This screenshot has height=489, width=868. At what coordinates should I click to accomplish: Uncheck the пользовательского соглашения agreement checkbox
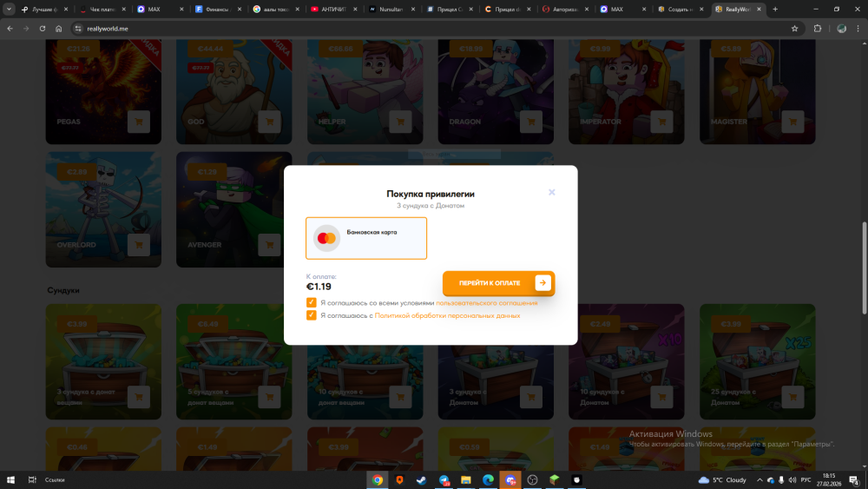click(x=311, y=302)
